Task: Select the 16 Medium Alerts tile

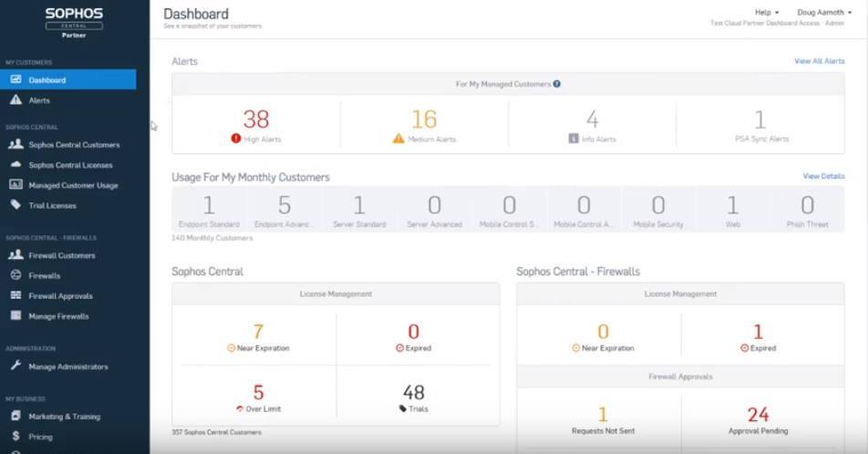Action: (x=424, y=125)
